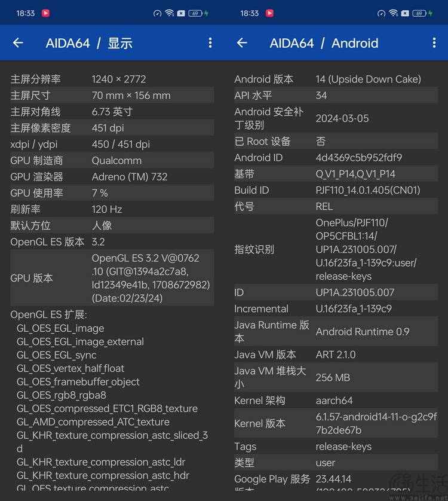
Task: Tap the red recording icon in left status bar
Action: 45,13
